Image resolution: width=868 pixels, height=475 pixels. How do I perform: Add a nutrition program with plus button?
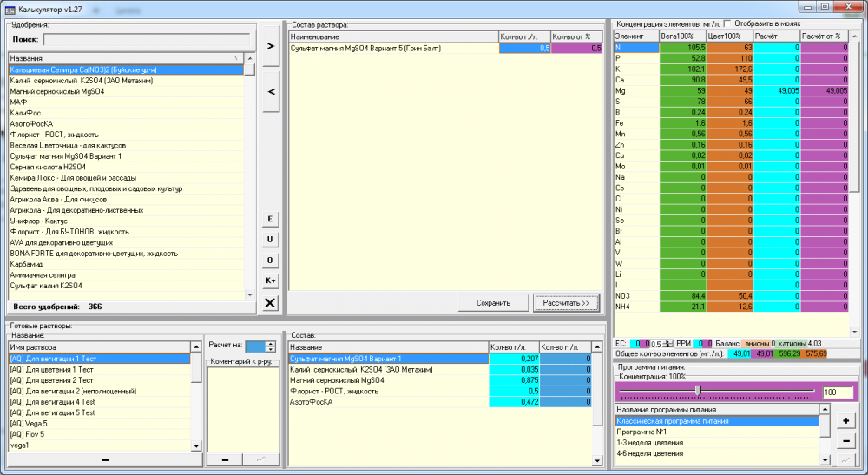pos(845,421)
